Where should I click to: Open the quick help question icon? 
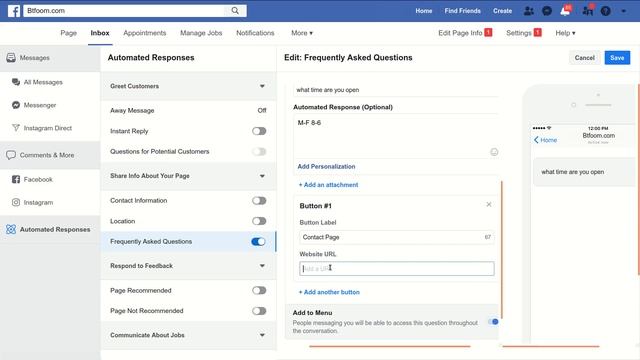(606, 11)
